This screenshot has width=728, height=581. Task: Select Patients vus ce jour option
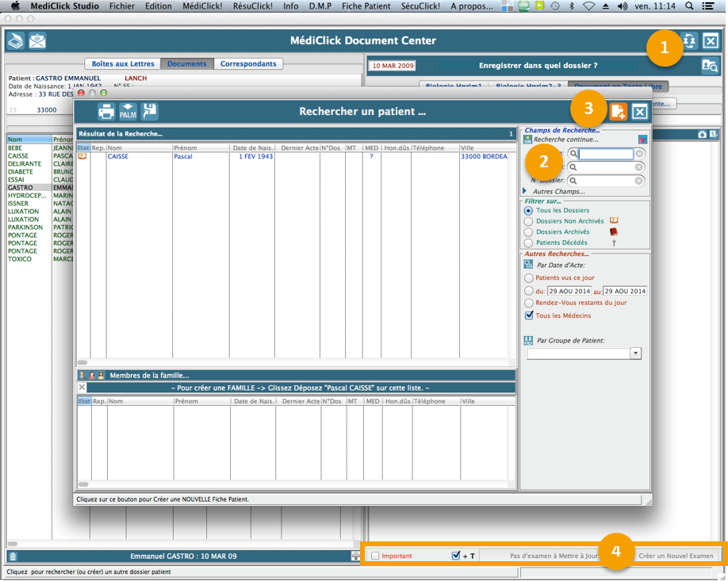528,278
